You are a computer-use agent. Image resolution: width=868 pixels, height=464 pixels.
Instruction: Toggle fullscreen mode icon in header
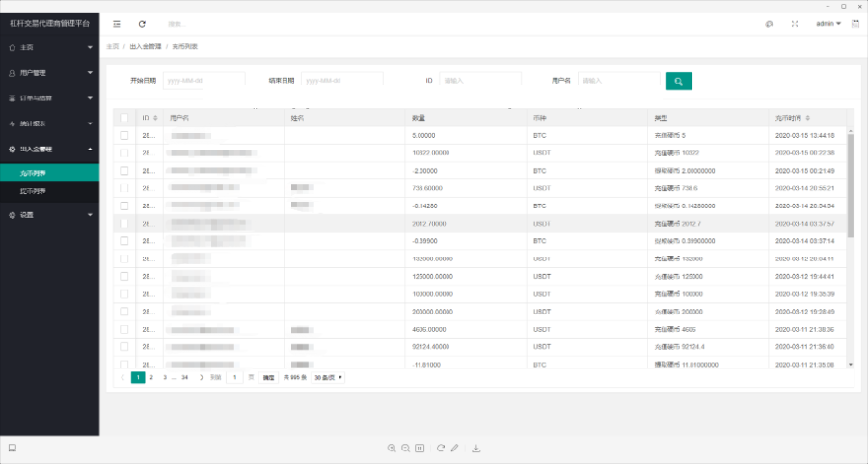click(795, 23)
